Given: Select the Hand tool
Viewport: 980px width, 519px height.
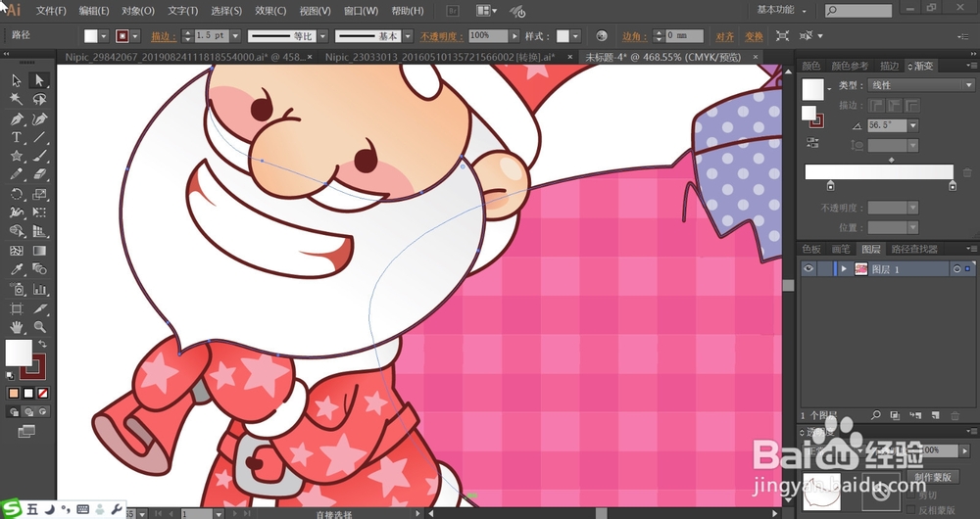Looking at the screenshot, I should [x=17, y=327].
